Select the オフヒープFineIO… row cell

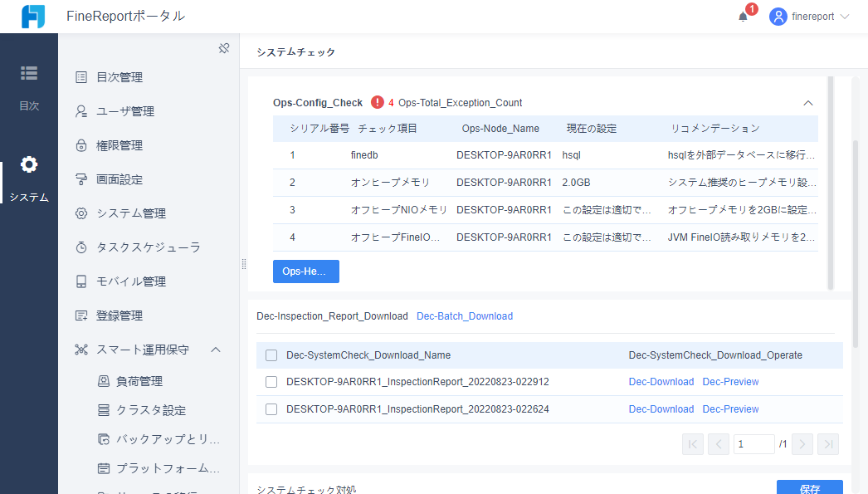pyautogui.click(x=395, y=237)
